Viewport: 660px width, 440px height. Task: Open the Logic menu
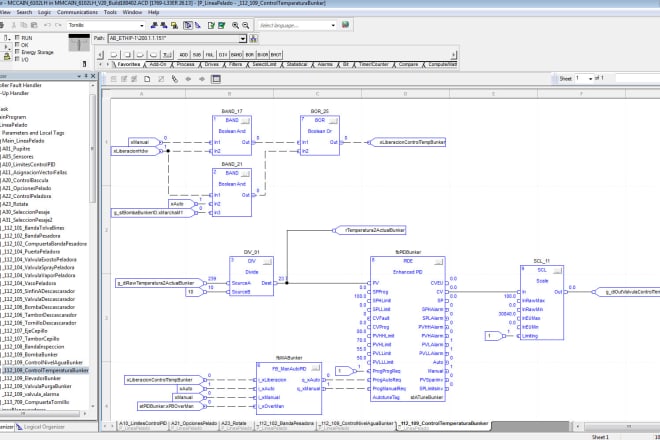point(44,12)
